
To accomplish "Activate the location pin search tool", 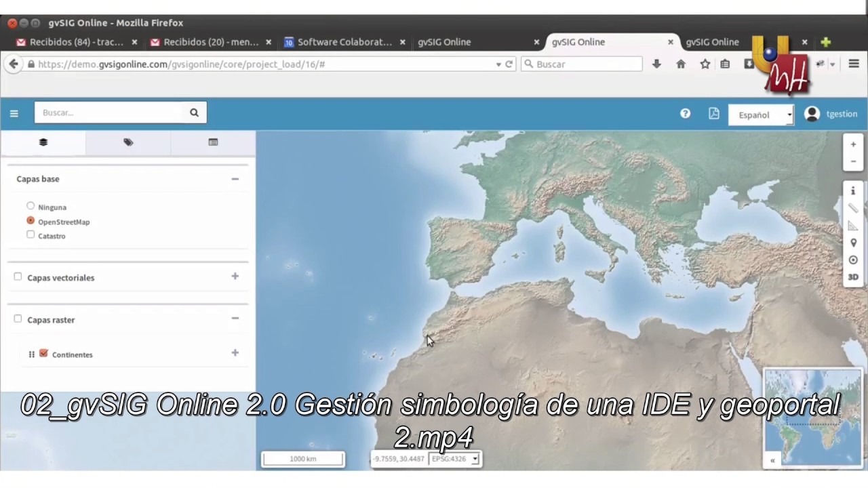I will tap(853, 243).
